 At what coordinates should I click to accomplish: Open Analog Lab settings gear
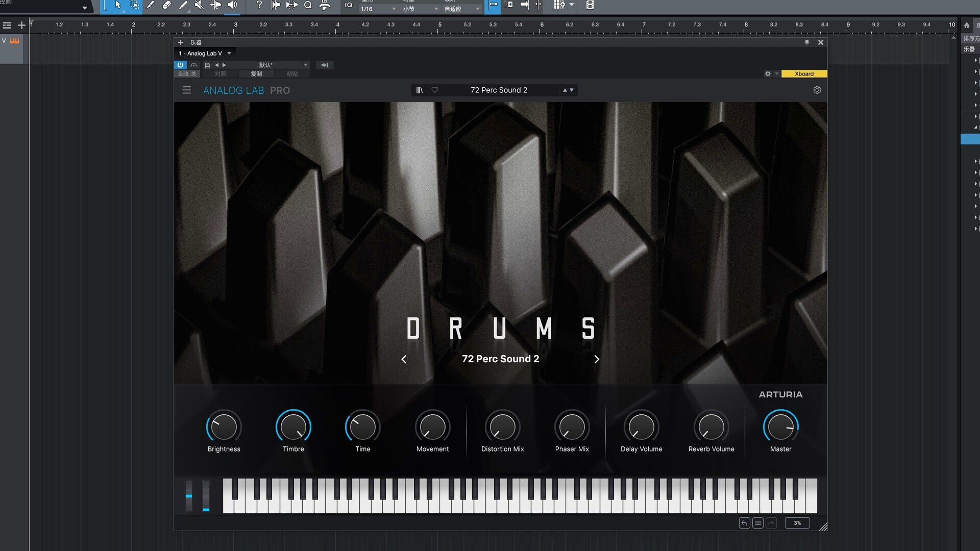[817, 90]
